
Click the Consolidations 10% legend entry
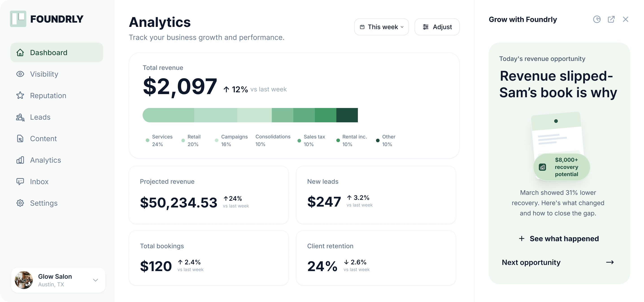point(273,140)
